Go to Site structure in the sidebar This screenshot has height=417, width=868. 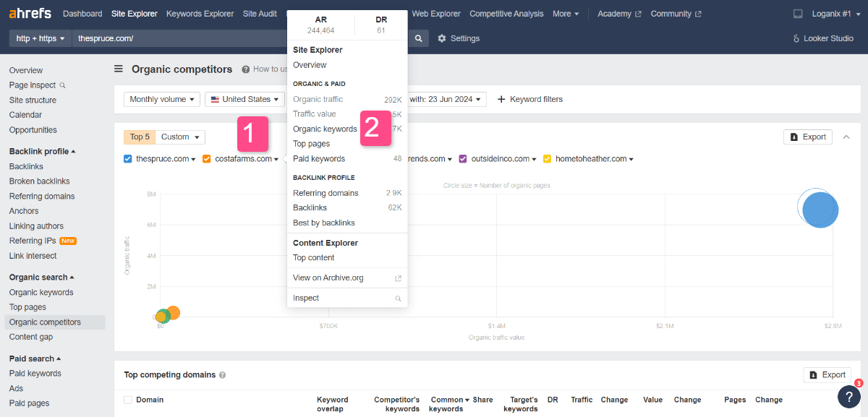pos(33,100)
